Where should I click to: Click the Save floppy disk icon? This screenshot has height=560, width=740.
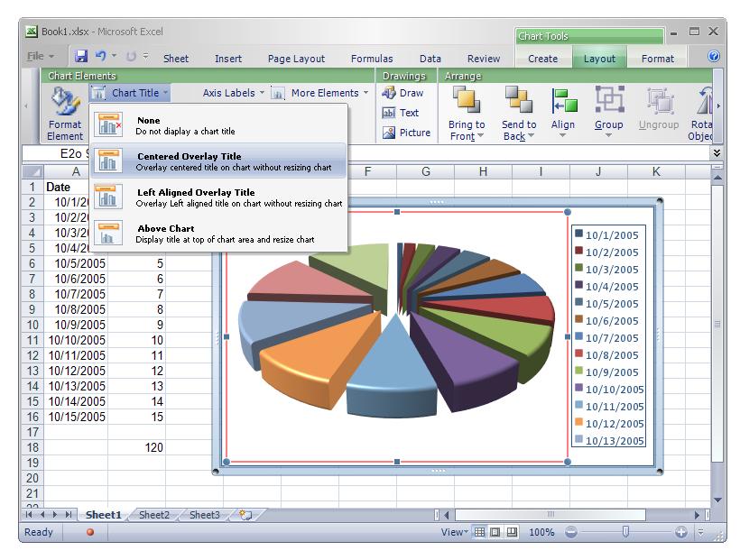tap(81, 56)
